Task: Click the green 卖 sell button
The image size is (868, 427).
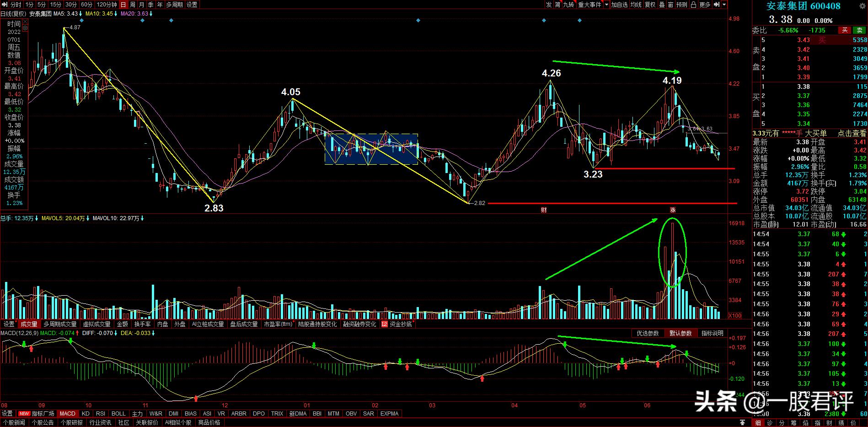Action: (x=859, y=30)
